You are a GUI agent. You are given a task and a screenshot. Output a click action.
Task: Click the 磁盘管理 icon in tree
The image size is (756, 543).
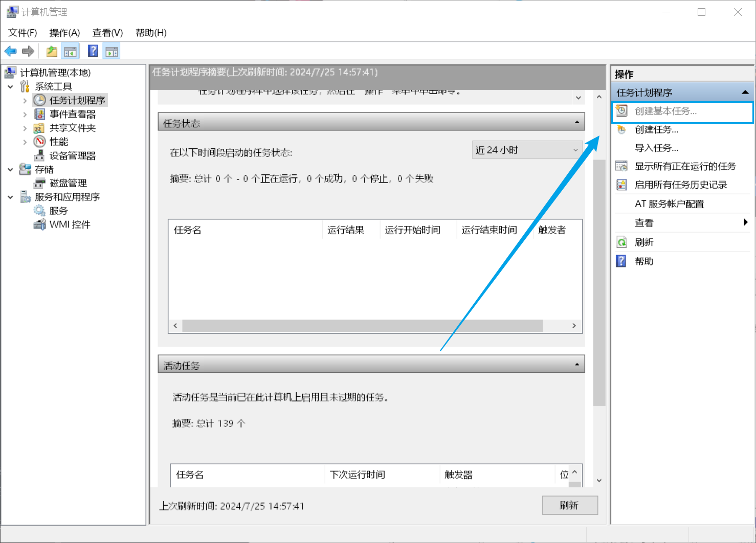coord(39,183)
